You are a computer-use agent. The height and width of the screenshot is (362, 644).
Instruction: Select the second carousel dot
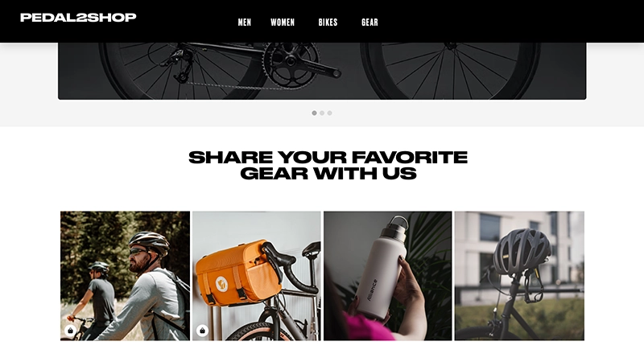point(322,113)
